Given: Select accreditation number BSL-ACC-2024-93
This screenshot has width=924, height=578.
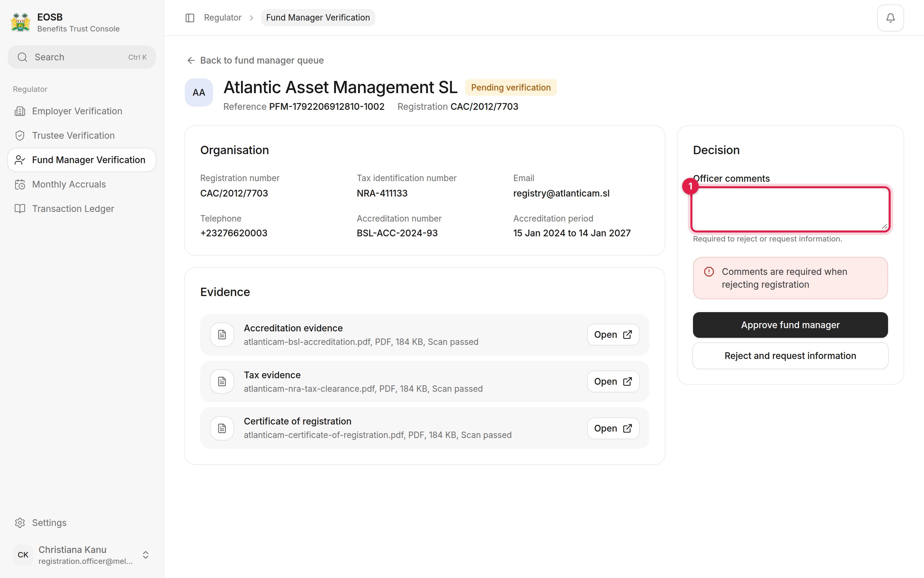Looking at the screenshot, I should click(x=397, y=233).
